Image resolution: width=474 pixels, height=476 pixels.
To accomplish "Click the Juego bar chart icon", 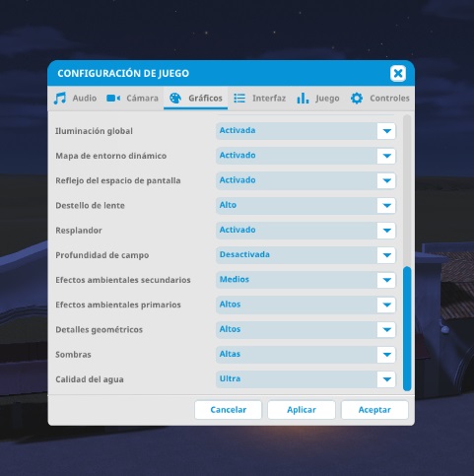I will click(303, 99).
